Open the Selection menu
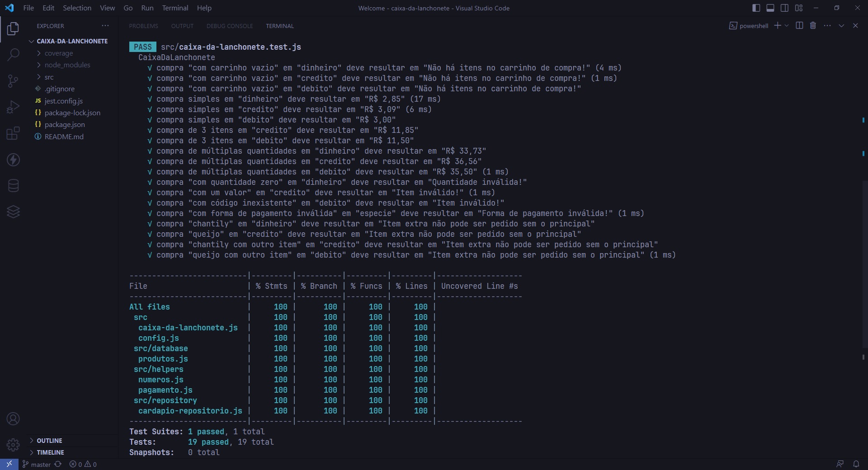This screenshot has height=470, width=868. (77, 8)
